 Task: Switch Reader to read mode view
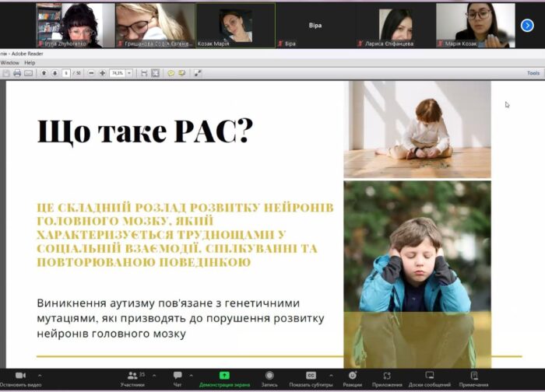[198, 73]
